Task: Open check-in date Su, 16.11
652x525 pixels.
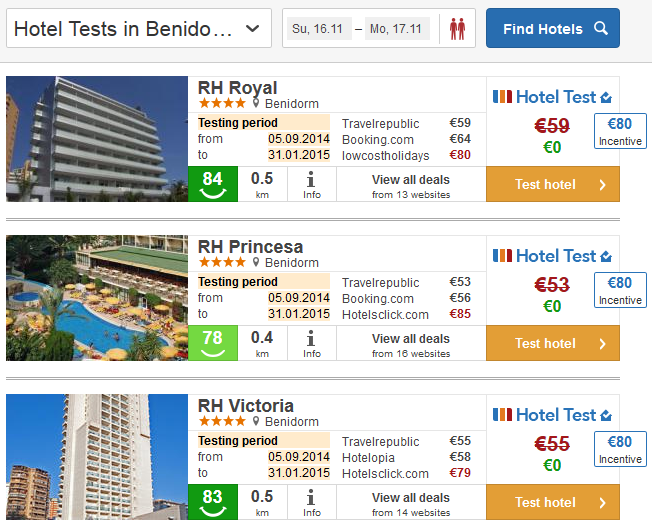Action: tap(319, 29)
